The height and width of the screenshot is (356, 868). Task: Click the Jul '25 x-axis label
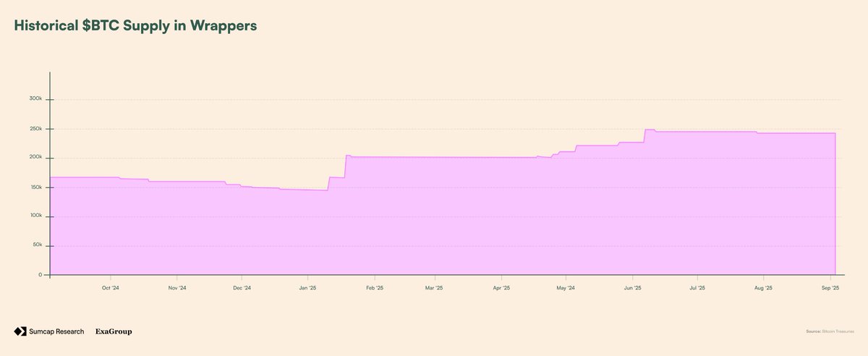click(x=697, y=288)
